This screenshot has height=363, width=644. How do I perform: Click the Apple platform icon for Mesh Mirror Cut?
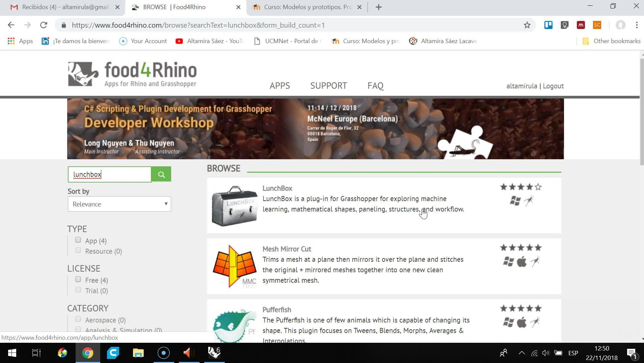click(x=521, y=261)
